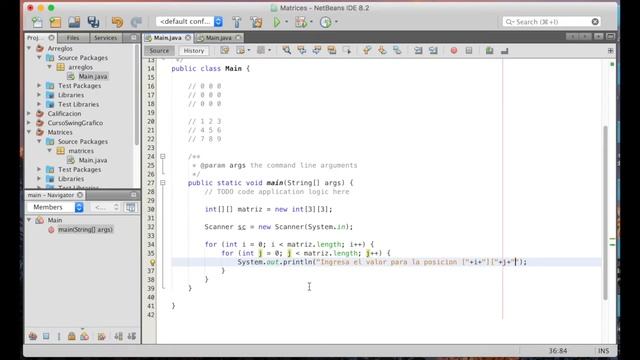Switch to the Files tab
Screen dimensions: 640x360
point(73,38)
